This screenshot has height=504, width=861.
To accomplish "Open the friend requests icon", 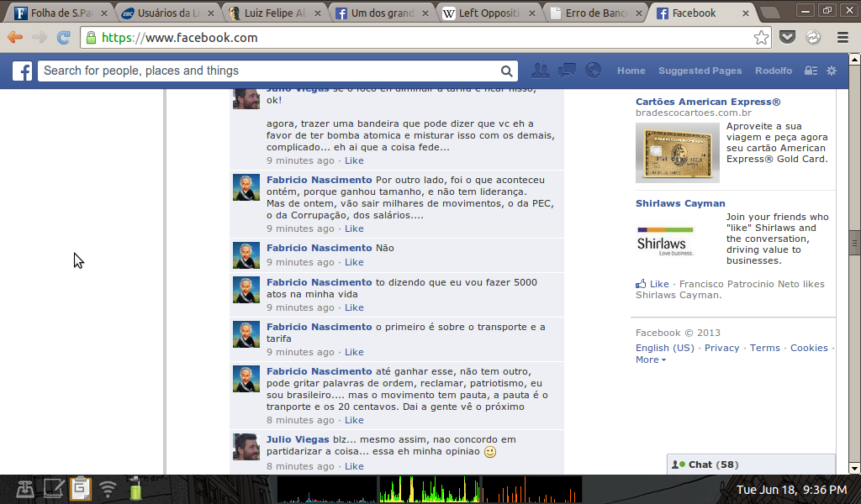I will (x=541, y=71).
